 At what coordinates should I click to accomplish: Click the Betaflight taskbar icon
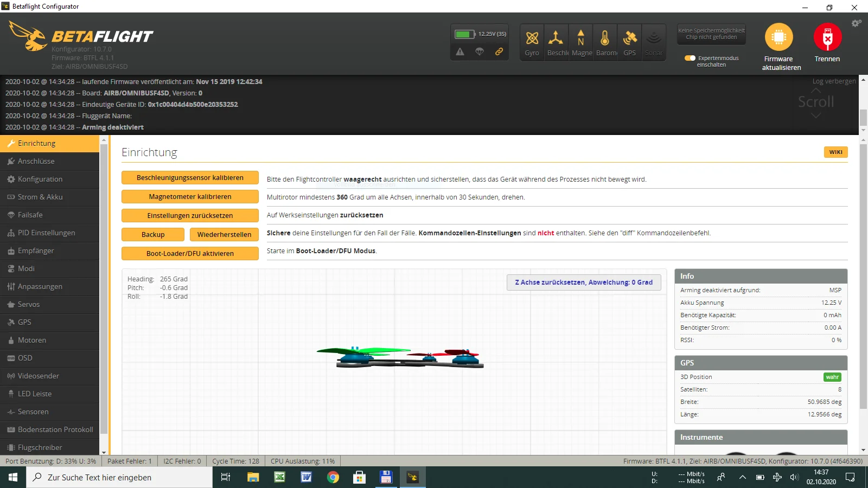[x=412, y=477]
